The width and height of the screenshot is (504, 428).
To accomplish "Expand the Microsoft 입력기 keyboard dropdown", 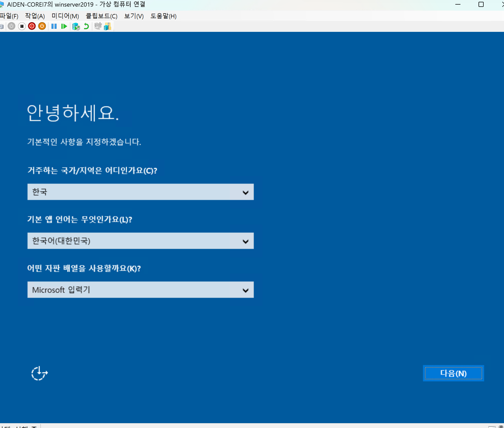I will [x=140, y=290].
